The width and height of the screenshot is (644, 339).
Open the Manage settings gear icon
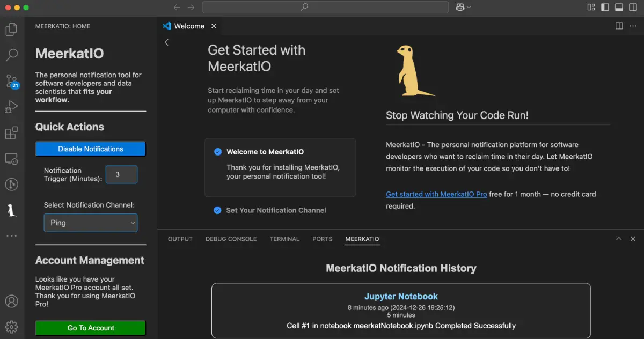(12, 327)
